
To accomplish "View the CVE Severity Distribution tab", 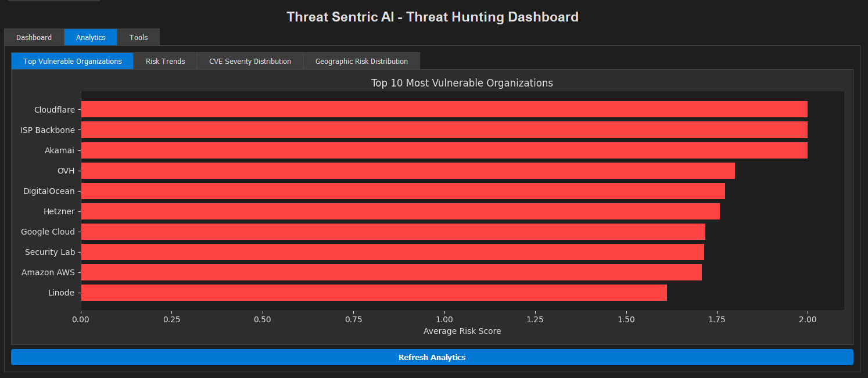I will [250, 61].
